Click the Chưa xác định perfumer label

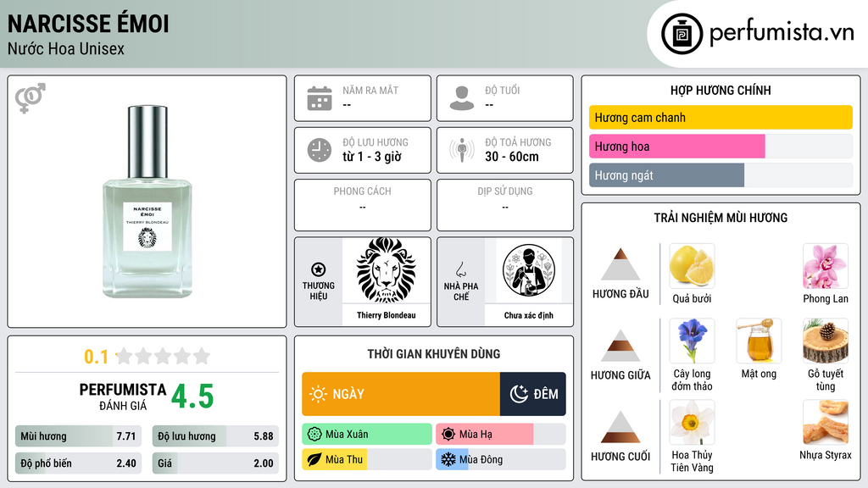[529, 315]
